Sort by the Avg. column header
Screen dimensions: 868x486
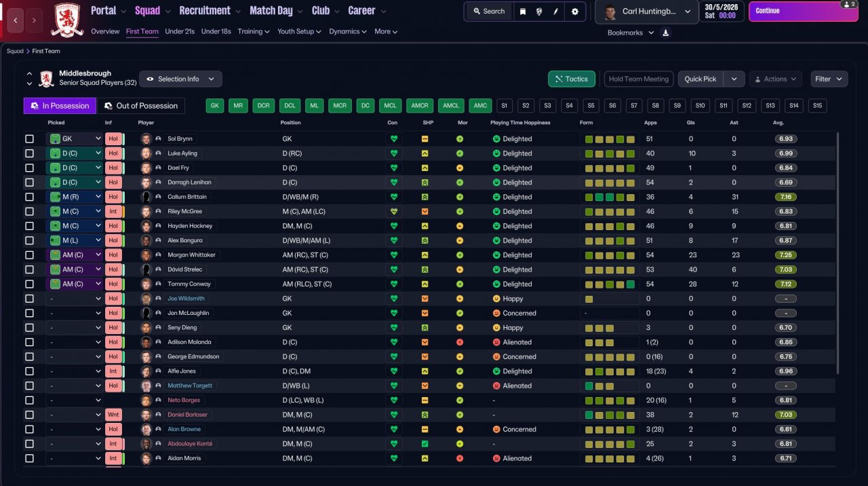[x=778, y=123]
